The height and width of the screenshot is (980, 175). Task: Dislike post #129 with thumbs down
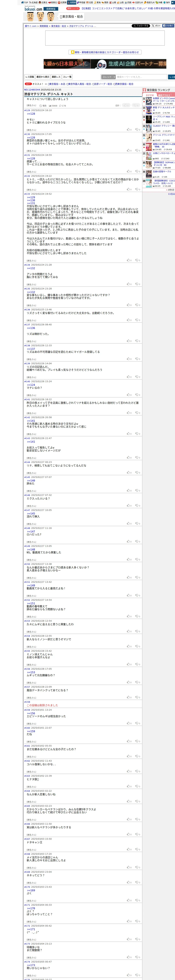pyautogui.click(x=138, y=130)
